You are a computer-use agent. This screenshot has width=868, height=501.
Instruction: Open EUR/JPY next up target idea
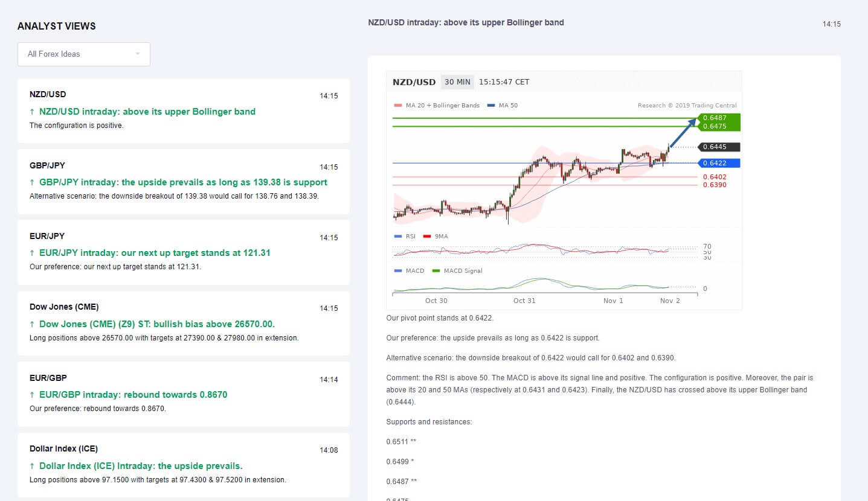click(155, 253)
